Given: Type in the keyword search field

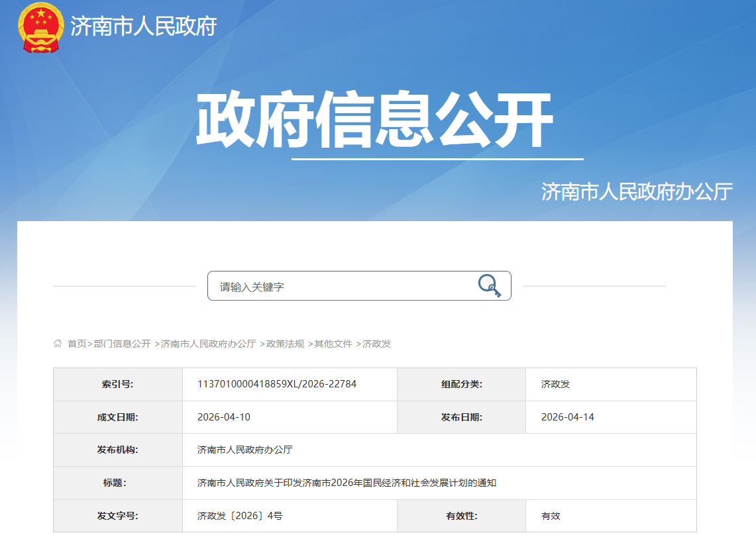Looking at the screenshot, I should (341, 287).
